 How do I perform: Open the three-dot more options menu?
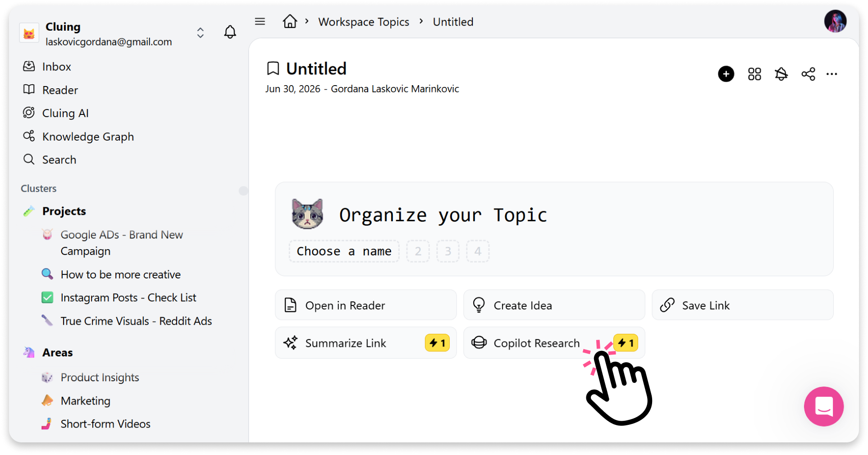(831, 74)
